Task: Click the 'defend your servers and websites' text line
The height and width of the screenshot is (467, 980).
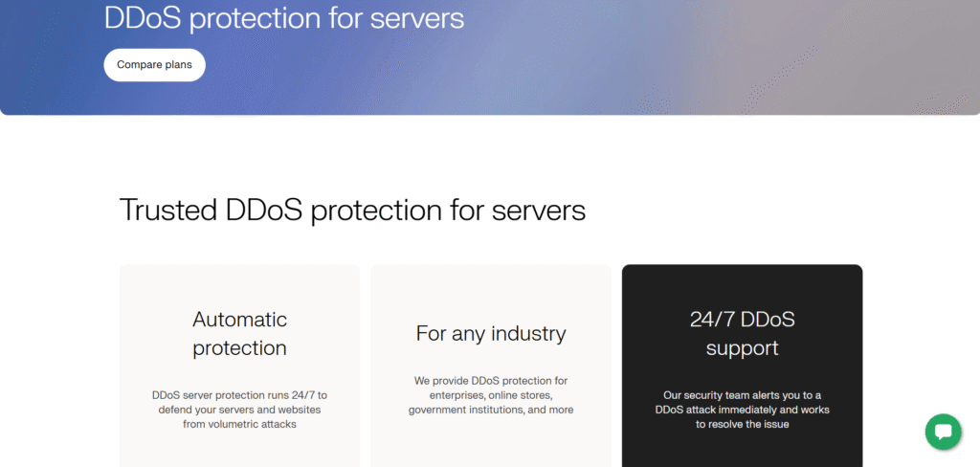Action: pyautogui.click(x=239, y=410)
